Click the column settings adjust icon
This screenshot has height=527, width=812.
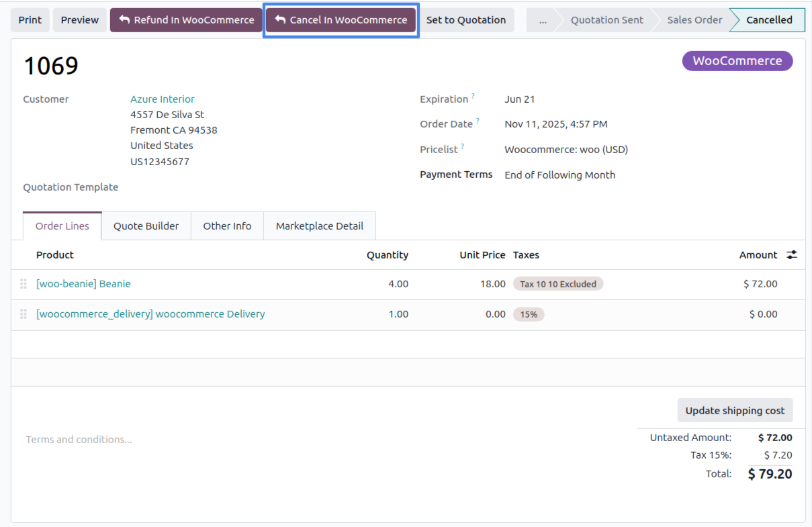point(792,255)
